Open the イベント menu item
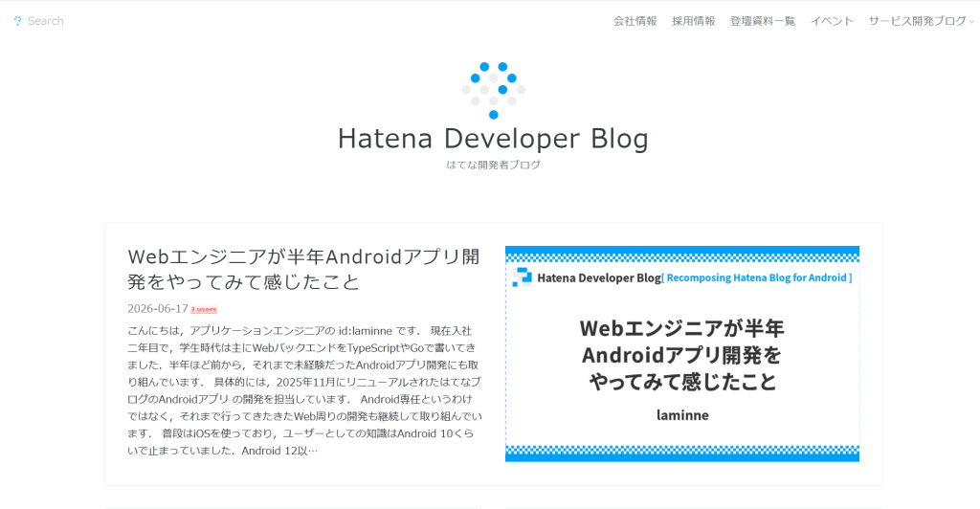Screen dimensions: 980x509 click(x=832, y=21)
